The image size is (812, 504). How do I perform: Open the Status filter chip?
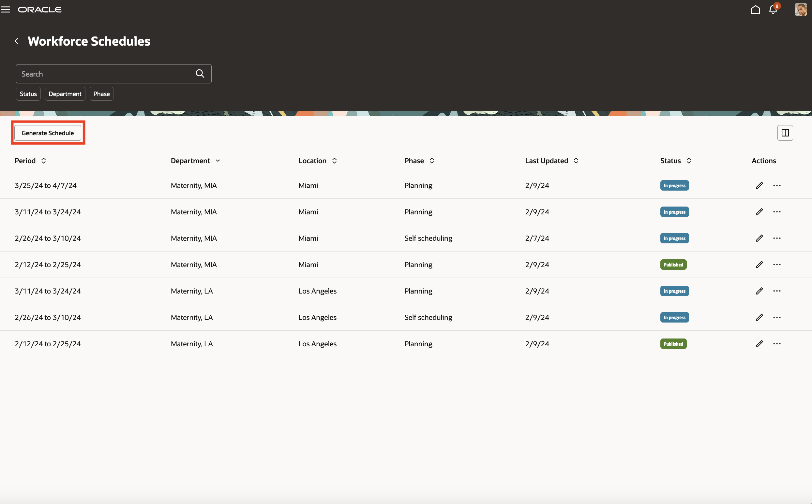pyautogui.click(x=28, y=94)
